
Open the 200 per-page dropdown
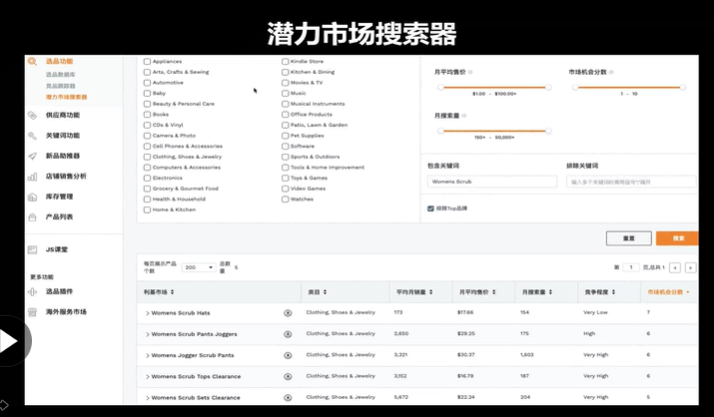[199, 267]
